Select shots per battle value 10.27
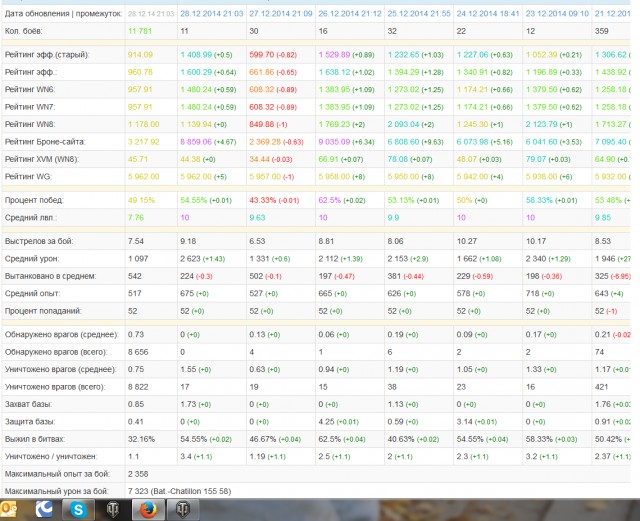This screenshot has width=640, height=521. tap(467, 241)
